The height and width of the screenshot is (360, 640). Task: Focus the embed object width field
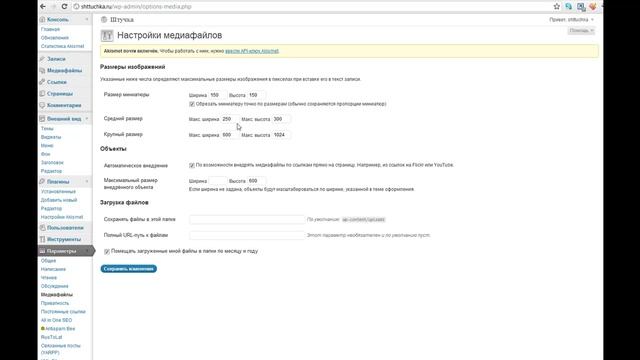[x=218, y=181]
